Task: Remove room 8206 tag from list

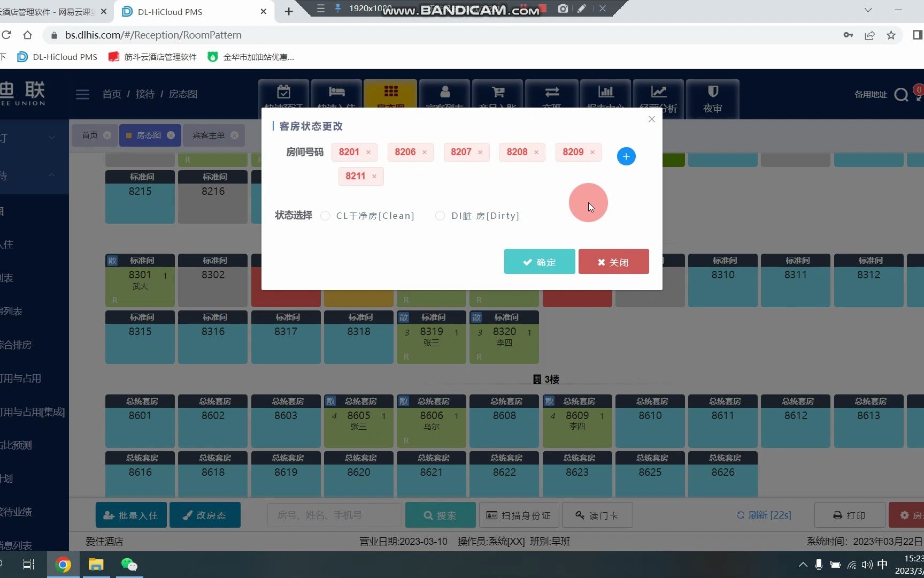Action: coord(425,153)
